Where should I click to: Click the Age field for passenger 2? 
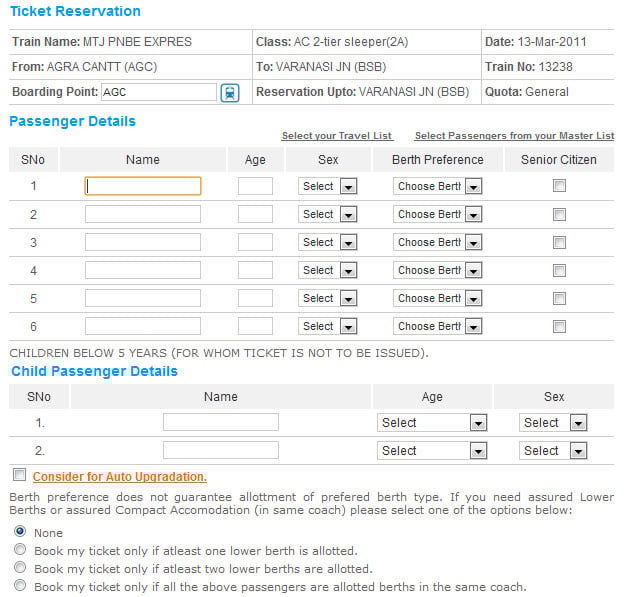(x=255, y=214)
